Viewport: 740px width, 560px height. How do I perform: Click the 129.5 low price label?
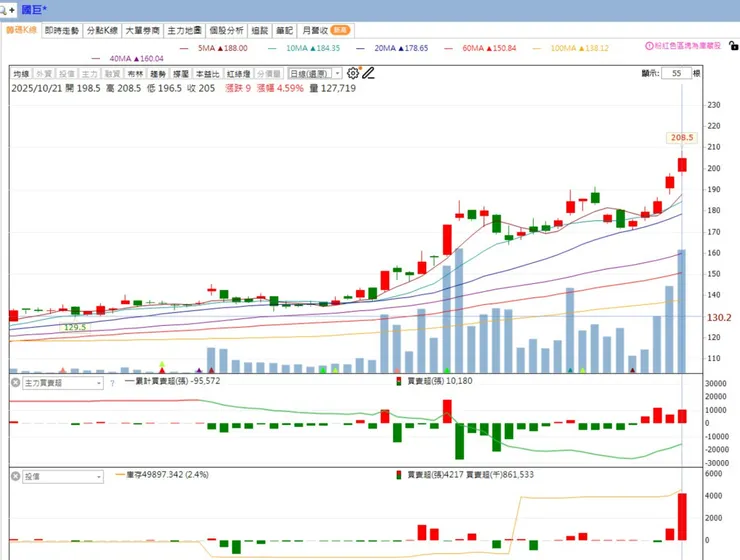click(75, 327)
